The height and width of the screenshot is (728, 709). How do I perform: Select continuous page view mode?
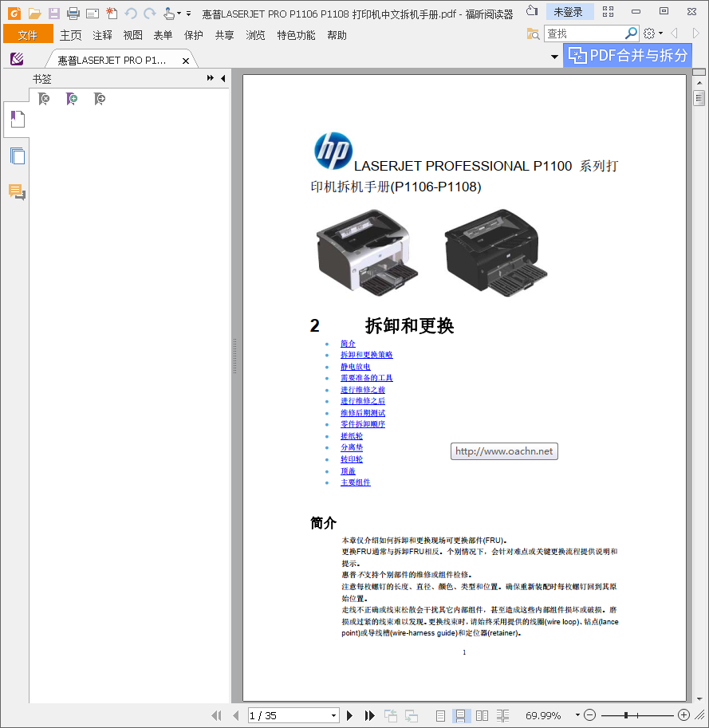click(461, 716)
